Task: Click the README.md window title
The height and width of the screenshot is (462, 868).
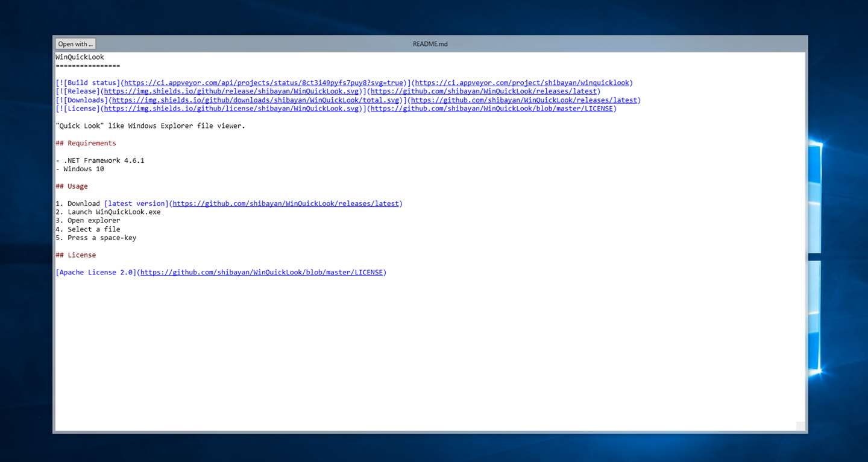Action: tap(430, 44)
